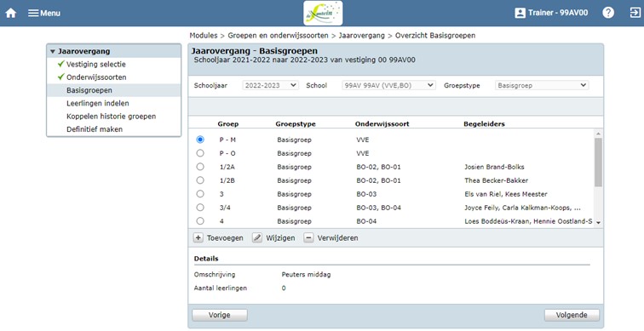This screenshot has height=331, width=644.
Task: Click the logout icon
Action: point(635,13)
